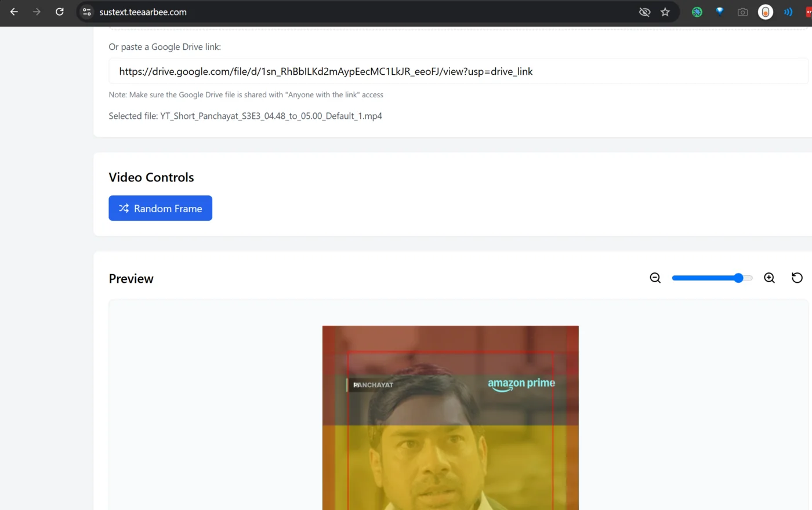The height and width of the screenshot is (510, 812).
Task: Click the note about Anyone with the link access
Action: 246,94
